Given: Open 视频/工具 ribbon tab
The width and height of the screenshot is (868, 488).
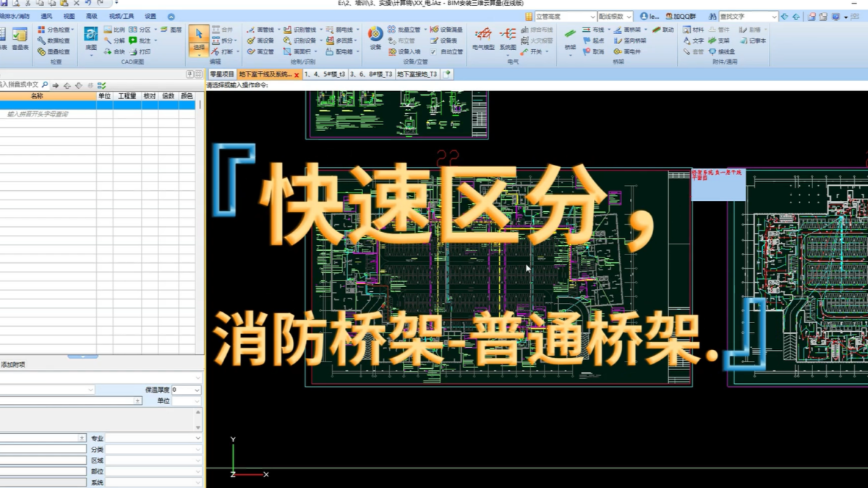Looking at the screenshot, I should coord(122,16).
